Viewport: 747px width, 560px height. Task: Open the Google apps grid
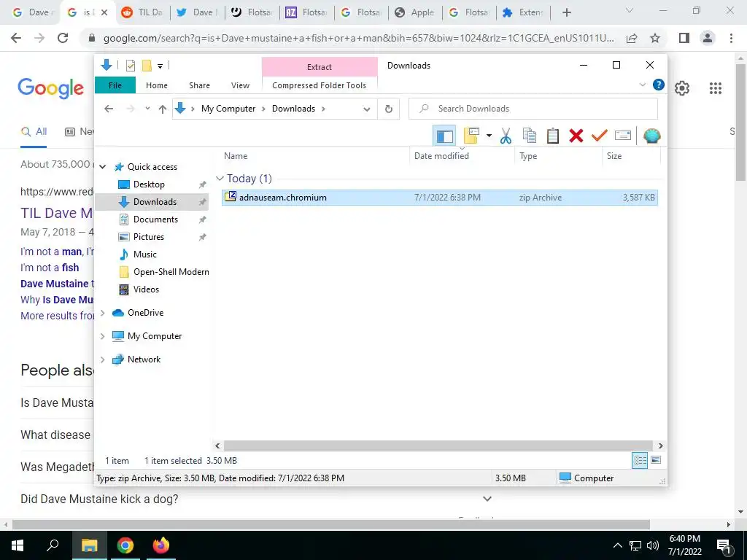pyautogui.click(x=716, y=88)
